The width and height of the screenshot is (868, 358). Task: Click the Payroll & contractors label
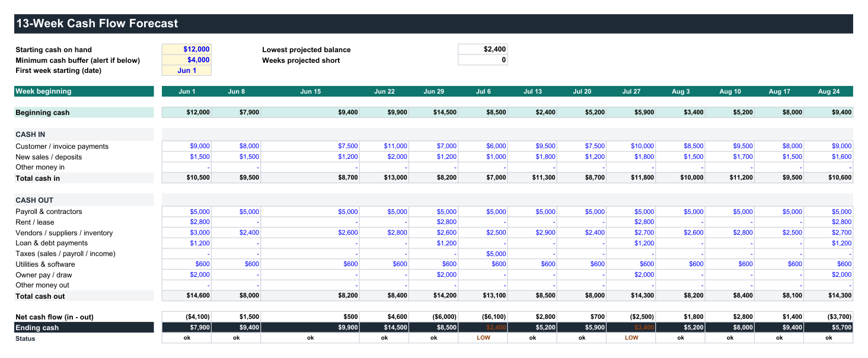click(49, 212)
